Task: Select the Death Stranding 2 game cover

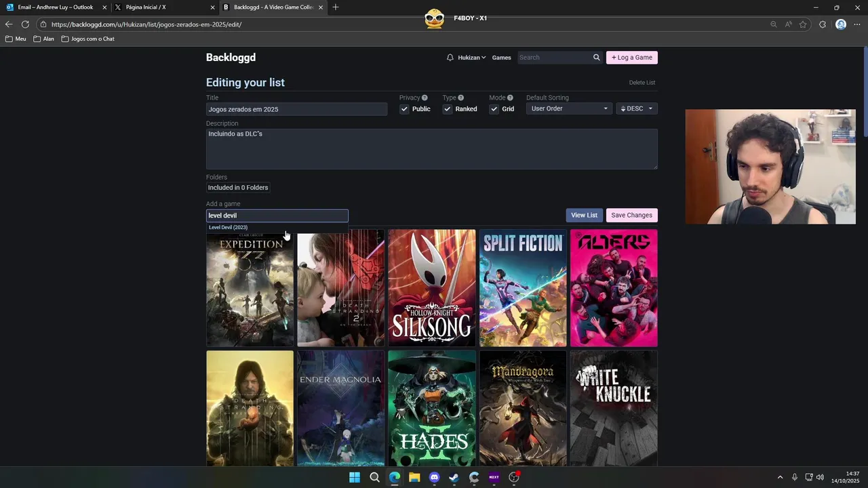Action: click(341, 288)
